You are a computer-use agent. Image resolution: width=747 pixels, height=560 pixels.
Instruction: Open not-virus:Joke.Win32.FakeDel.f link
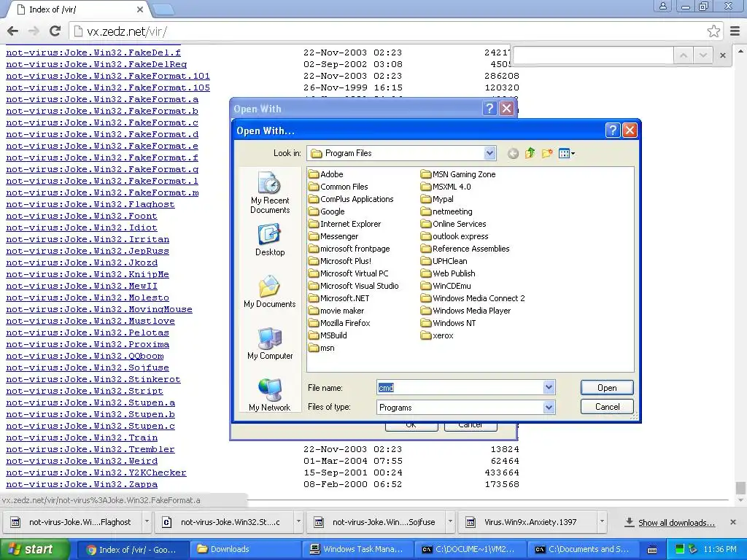click(x=93, y=52)
